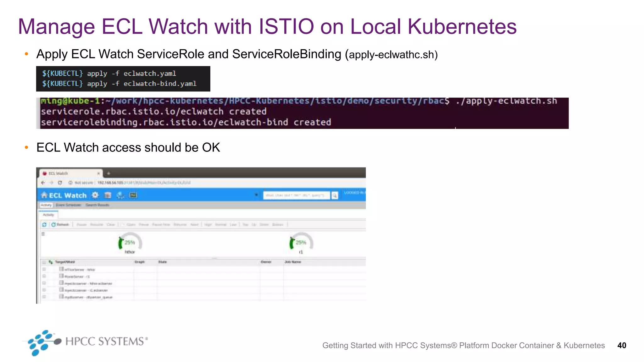644x362 pixels.
Task: Check the r1.eclserver row checkbox
Action: click(x=44, y=290)
